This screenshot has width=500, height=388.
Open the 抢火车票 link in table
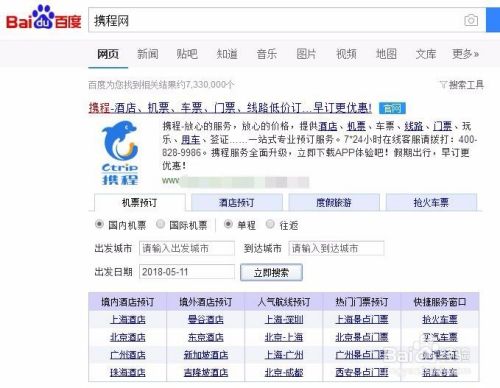440,320
